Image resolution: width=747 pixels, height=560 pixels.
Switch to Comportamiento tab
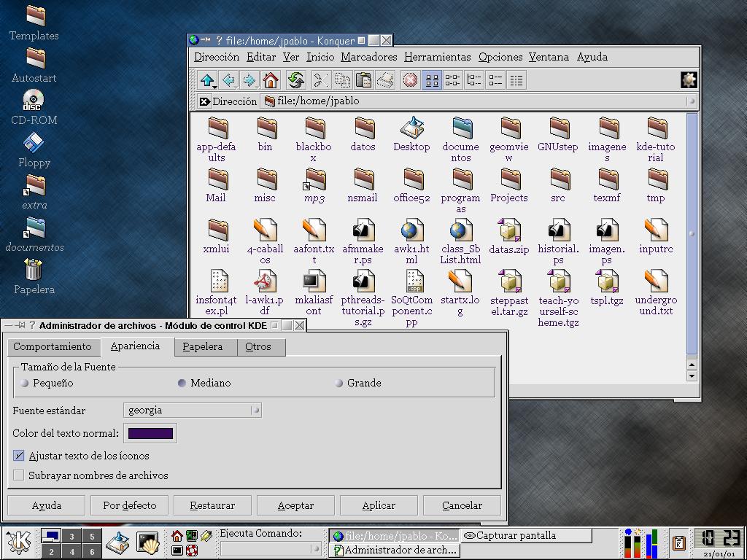pos(53,346)
